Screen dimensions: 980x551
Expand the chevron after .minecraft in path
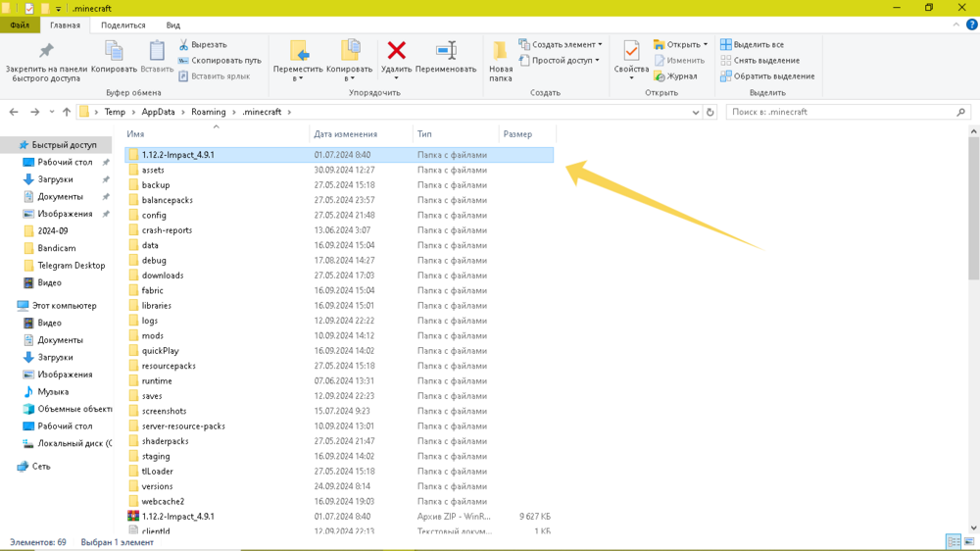pos(289,112)
